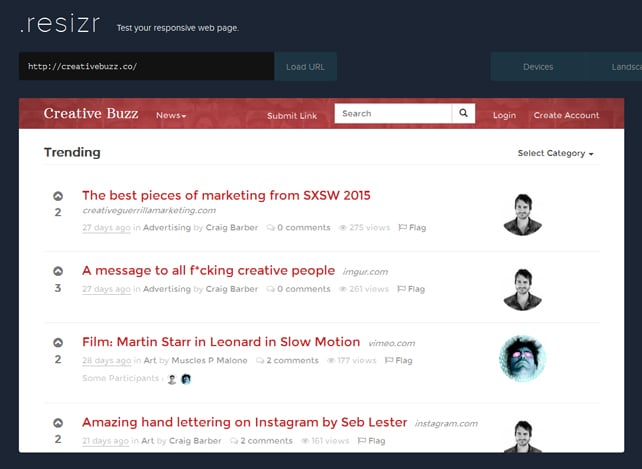Expand the Select Category dropdown
This screenshot has width=642, height=469.
point(555,154)
